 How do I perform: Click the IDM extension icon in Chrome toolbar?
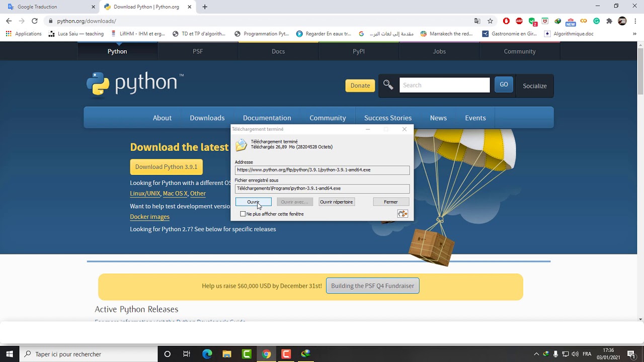(x=558, y=21)
